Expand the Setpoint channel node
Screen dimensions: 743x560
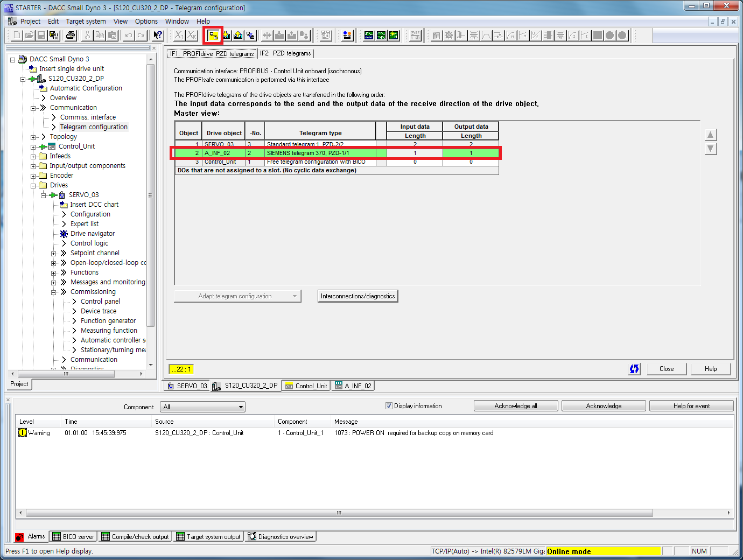[x=53, y=254]
